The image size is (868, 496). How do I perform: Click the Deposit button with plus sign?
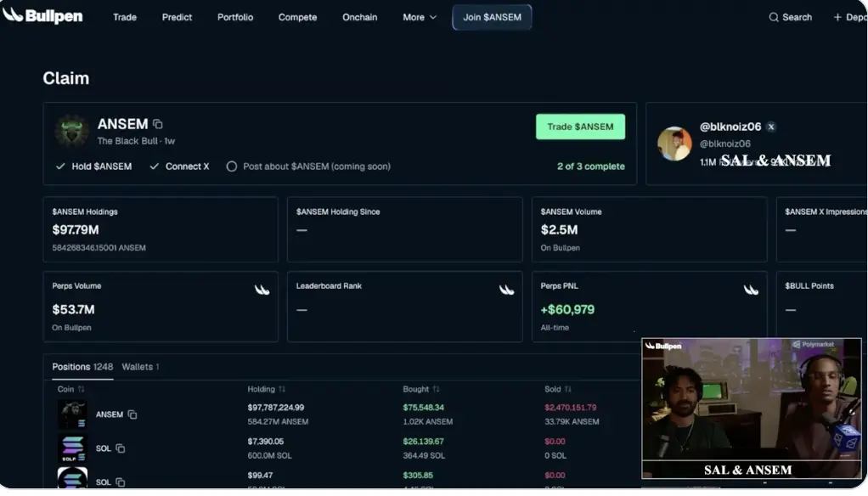click(x=850, y=17)
